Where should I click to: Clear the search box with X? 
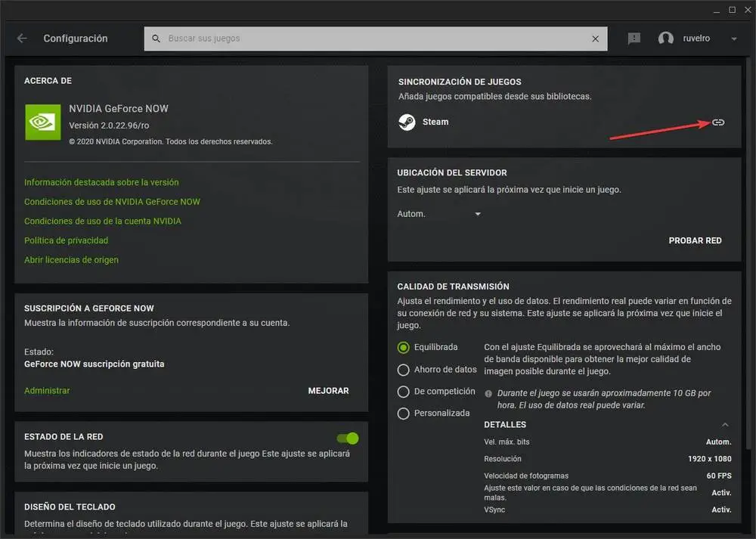click(596, 39)
